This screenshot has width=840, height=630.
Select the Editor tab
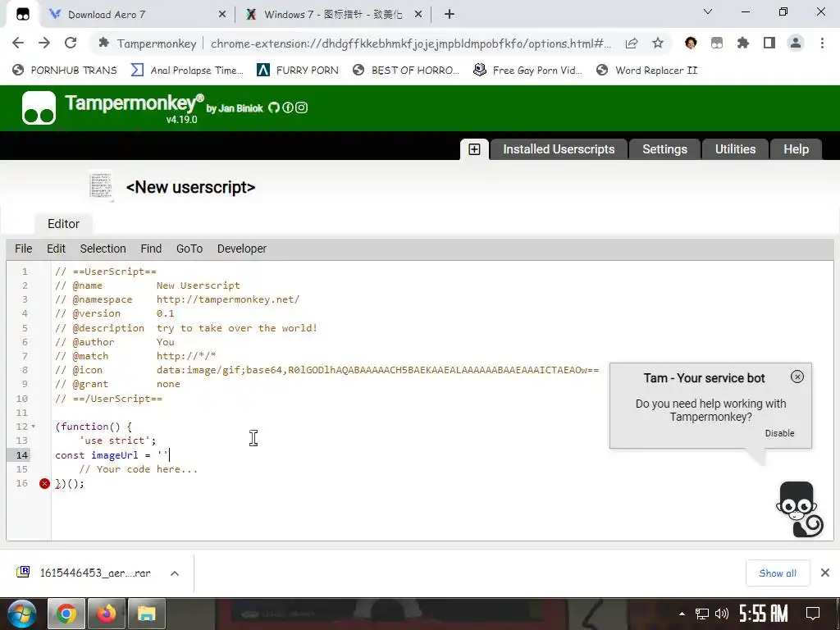point(63,224)
